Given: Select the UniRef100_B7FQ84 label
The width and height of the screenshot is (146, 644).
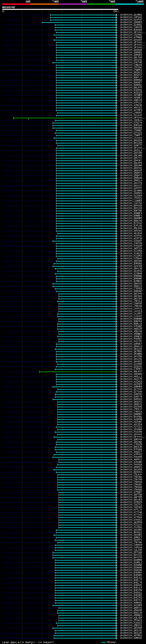Looking at the screenshot, I should click(131, 450).
